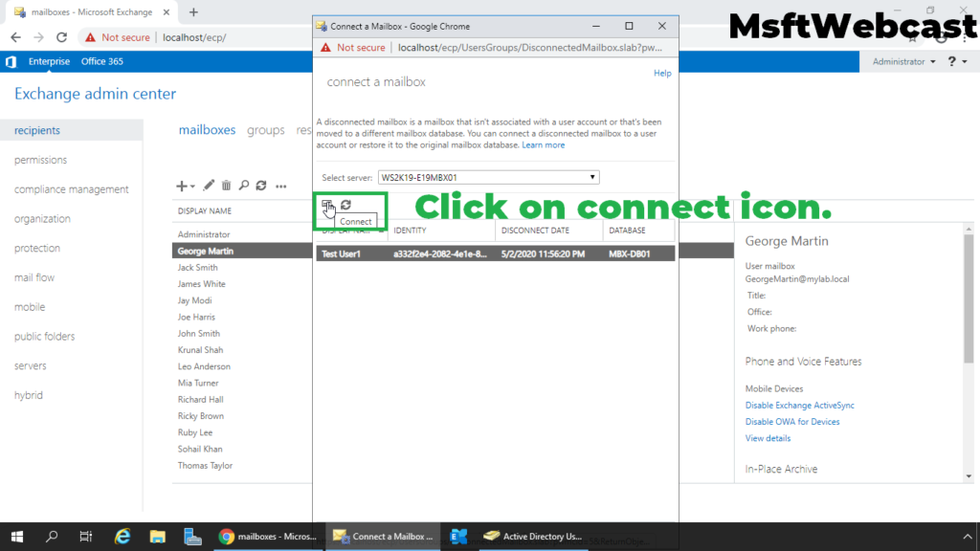
Task: Open Server Manager from taskbar
Action: 192,537
